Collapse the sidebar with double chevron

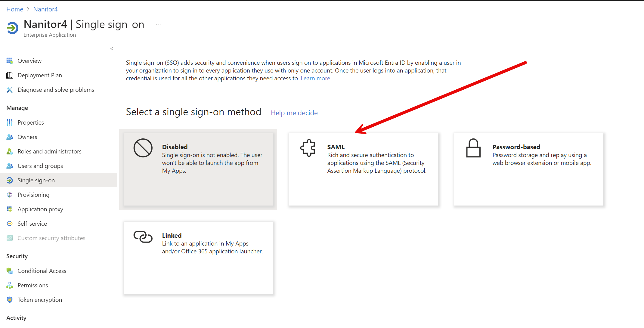coord(112,48)
